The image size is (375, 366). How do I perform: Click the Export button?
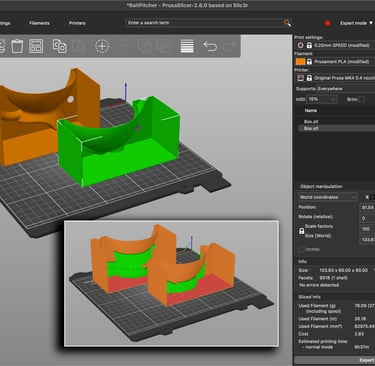pyautogui.click(x=334, y=360)
